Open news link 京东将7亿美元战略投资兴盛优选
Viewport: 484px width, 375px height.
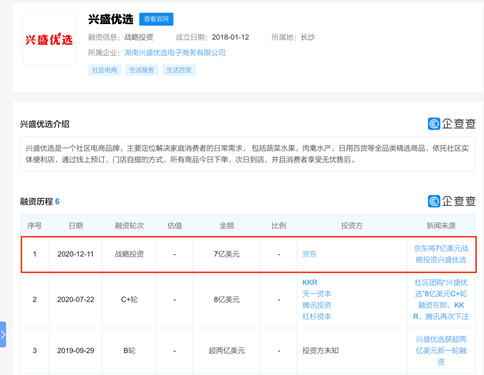click(441, 254)
